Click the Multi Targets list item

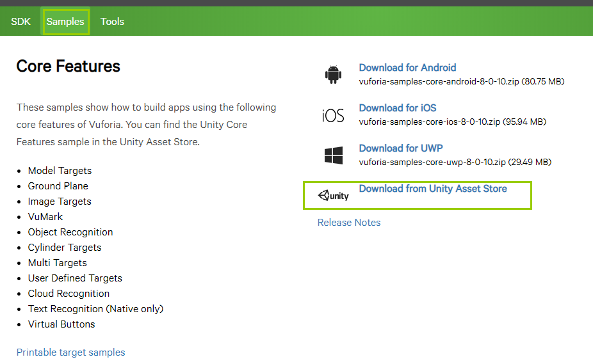(57, 263)
